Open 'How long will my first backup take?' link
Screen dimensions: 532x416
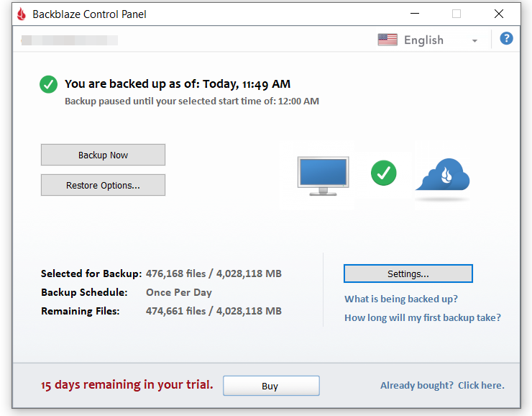[423, 317]
